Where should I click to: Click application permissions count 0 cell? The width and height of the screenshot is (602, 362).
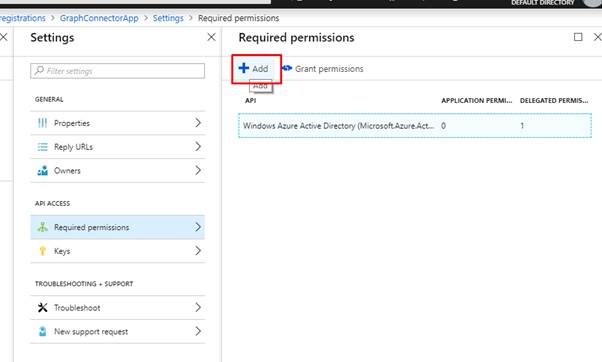pos(443,126)
